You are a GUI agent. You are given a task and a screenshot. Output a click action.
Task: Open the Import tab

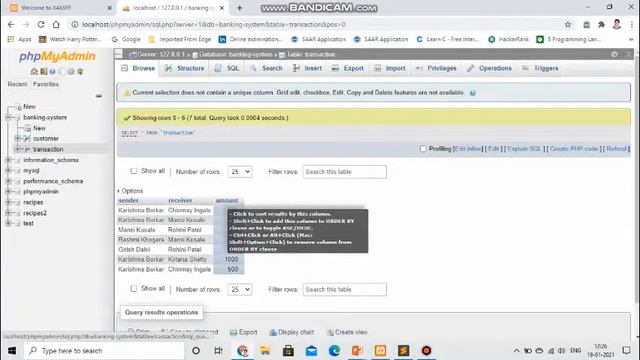(390, 68)
